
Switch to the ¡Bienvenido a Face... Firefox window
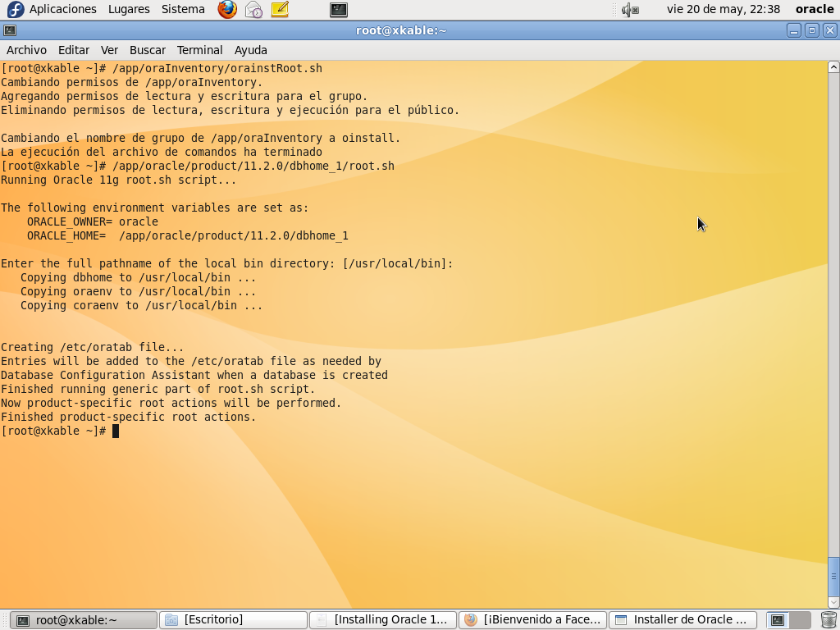pos(533,620)
